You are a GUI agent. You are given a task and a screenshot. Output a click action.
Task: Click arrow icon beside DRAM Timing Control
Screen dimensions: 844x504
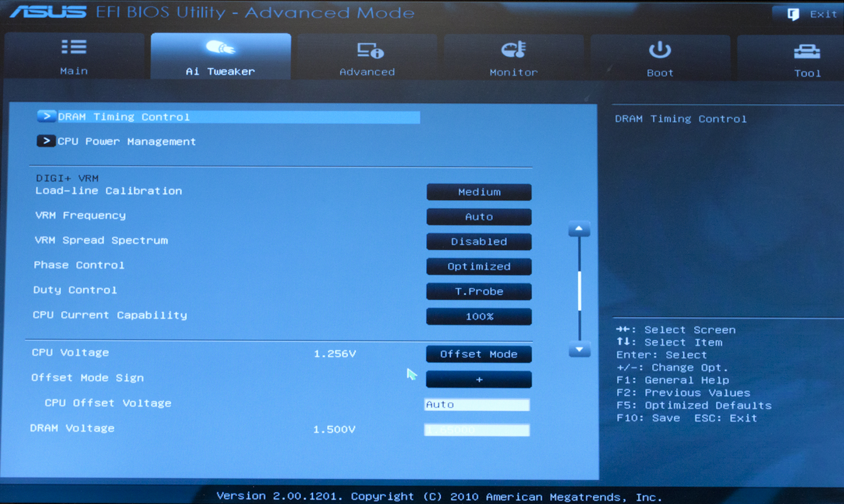click(46, 116)
